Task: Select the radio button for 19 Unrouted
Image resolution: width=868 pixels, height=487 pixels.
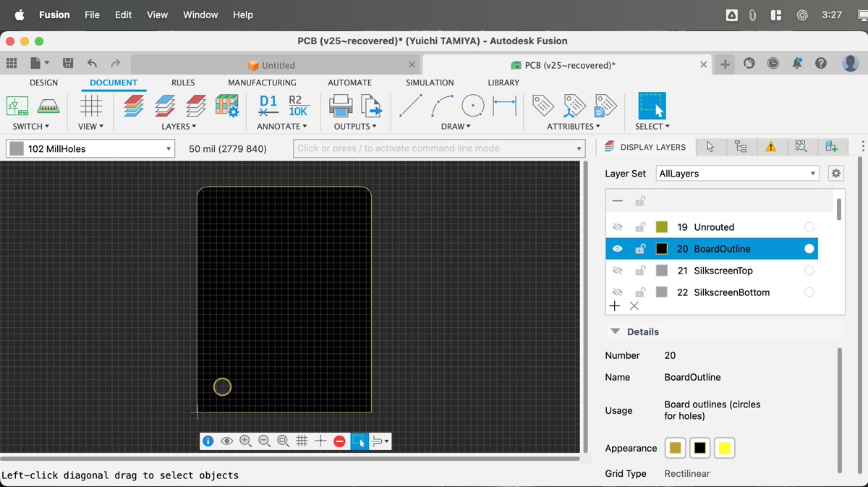Action: tap(809, 227)
